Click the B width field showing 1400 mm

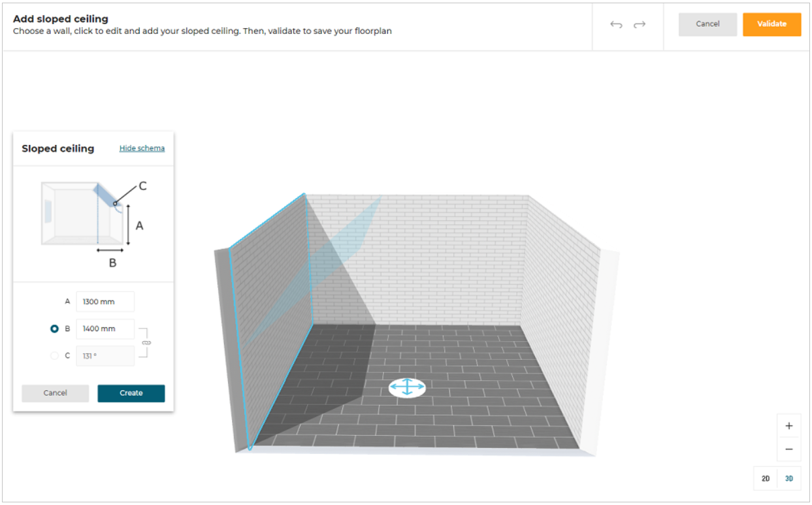pyautogui.click(x=105, y=329)
